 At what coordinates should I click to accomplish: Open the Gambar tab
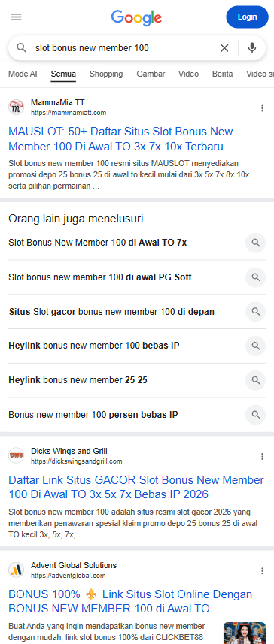click(151, 74)
